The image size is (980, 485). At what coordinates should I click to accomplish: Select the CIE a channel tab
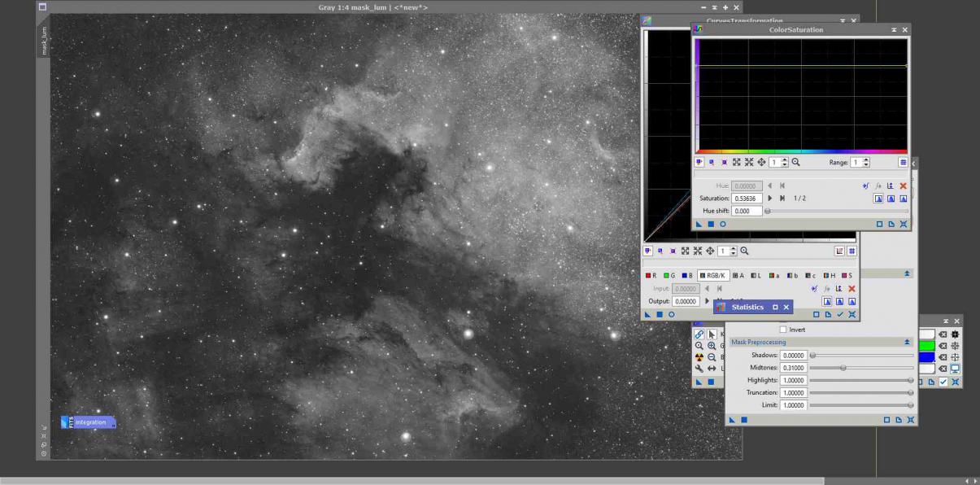pyautogui.click(x=774, y=276)
